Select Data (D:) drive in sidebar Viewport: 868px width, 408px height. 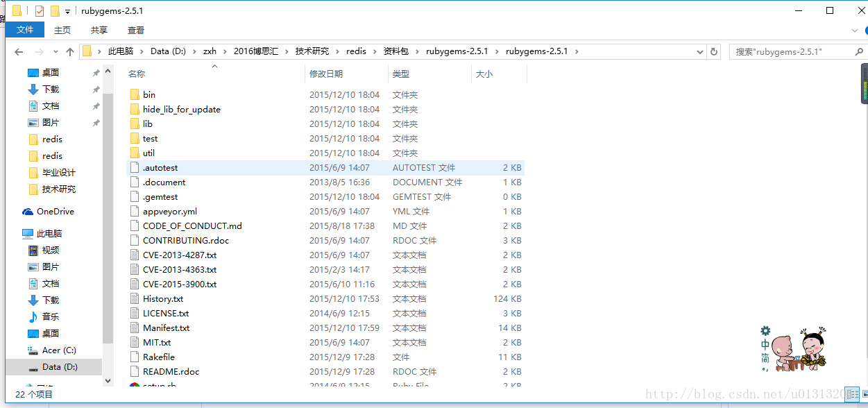pos(60,366)
